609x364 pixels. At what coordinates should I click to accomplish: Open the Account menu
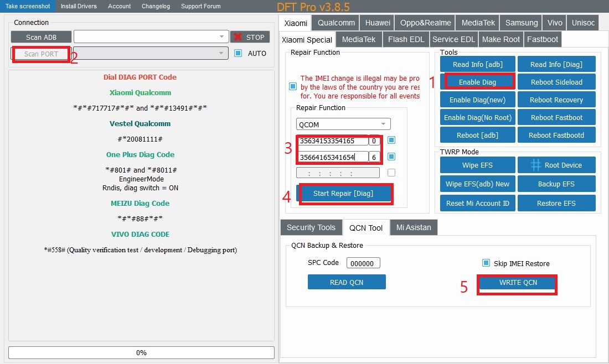pos(119,6)
